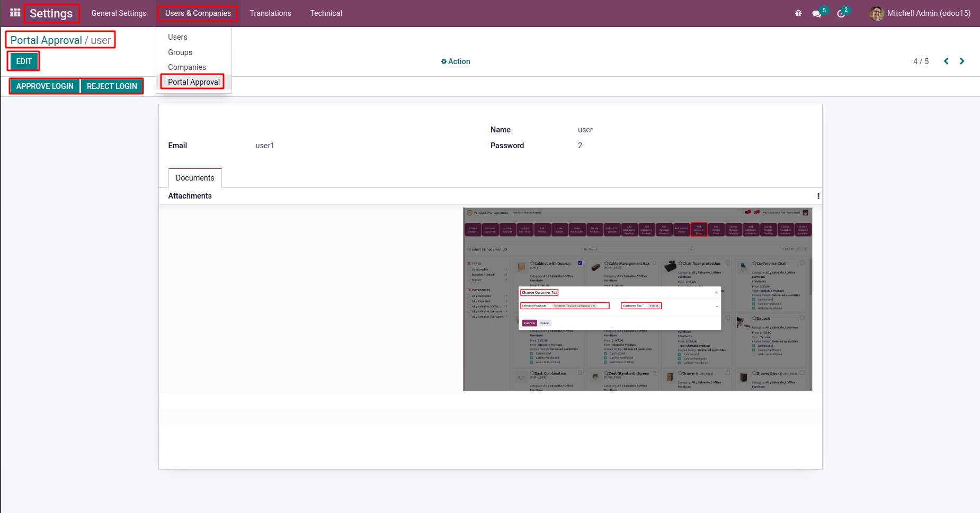The image size is (980, 513).
Task: Click REJECT LOGIN button
Action: point(112,86)
